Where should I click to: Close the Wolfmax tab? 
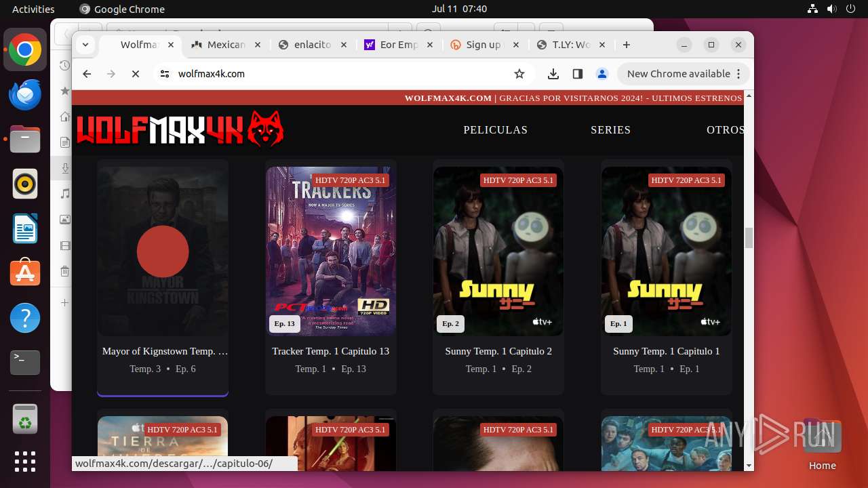[171, 45]
